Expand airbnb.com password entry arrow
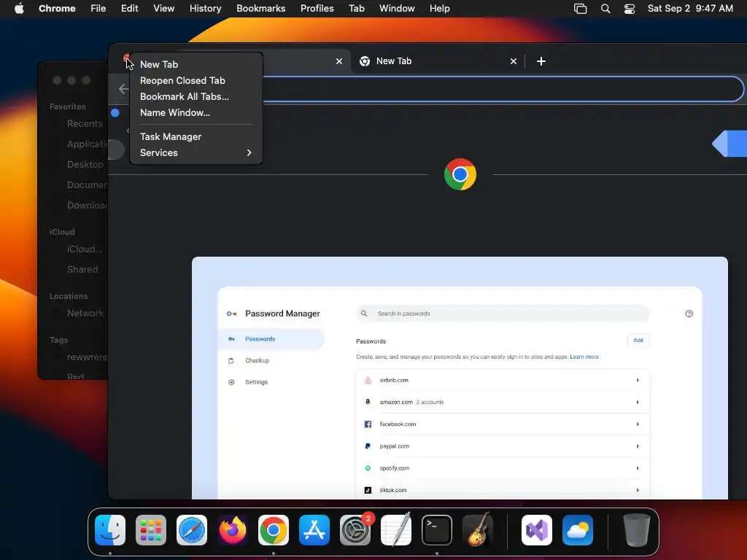 pos(638,380)
